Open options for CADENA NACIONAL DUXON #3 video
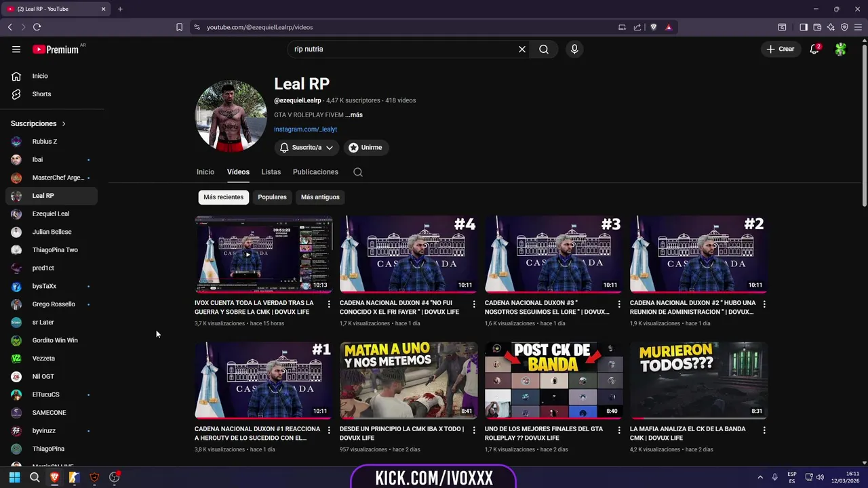Viewport: 868px width, 488px height. (x=619, y=304)
